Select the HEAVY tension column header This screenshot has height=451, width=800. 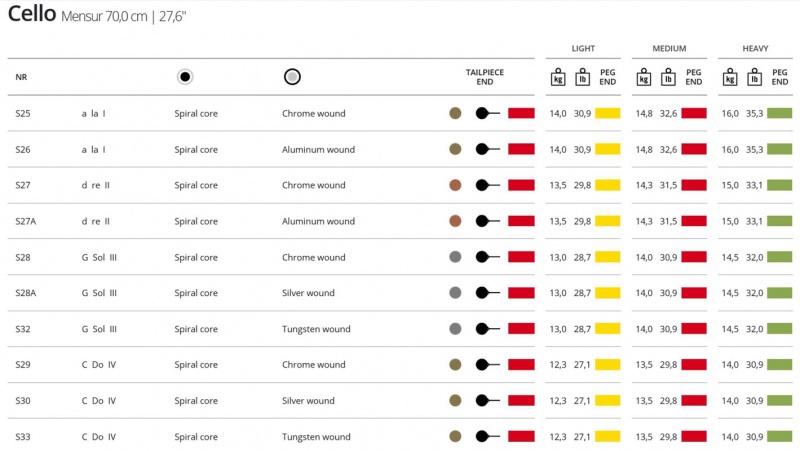coord(755,48)
